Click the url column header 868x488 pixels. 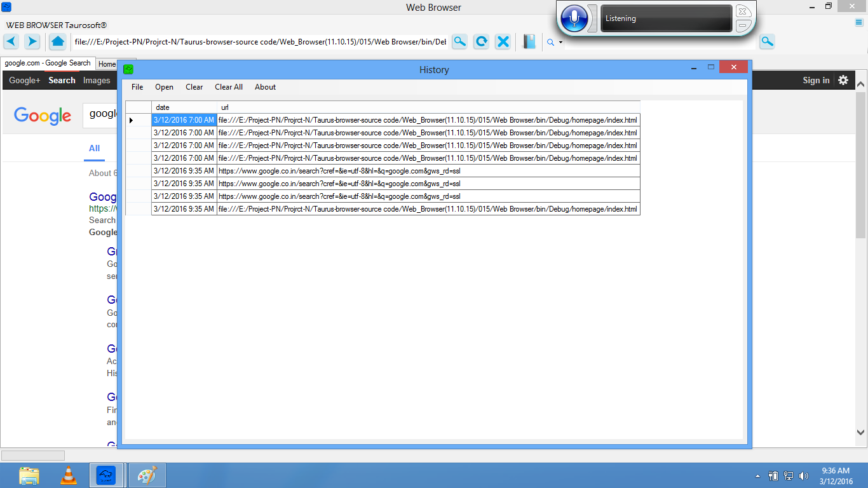coord(428,107)
